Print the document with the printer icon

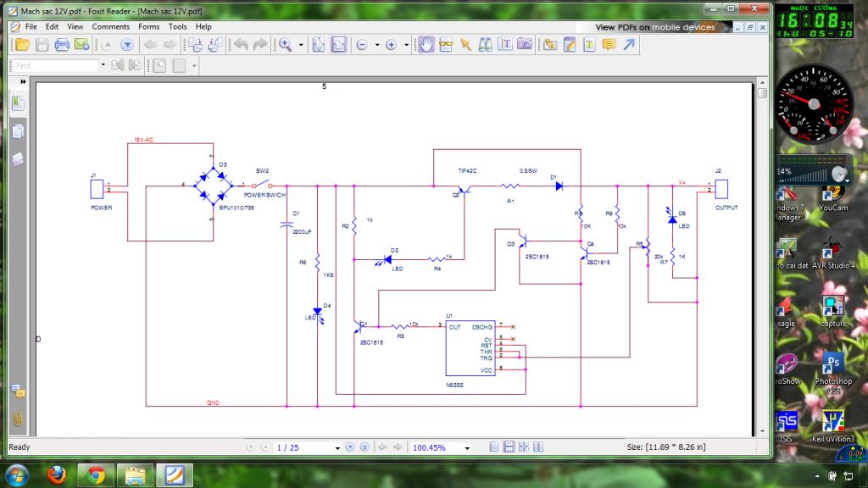[62, 44]
